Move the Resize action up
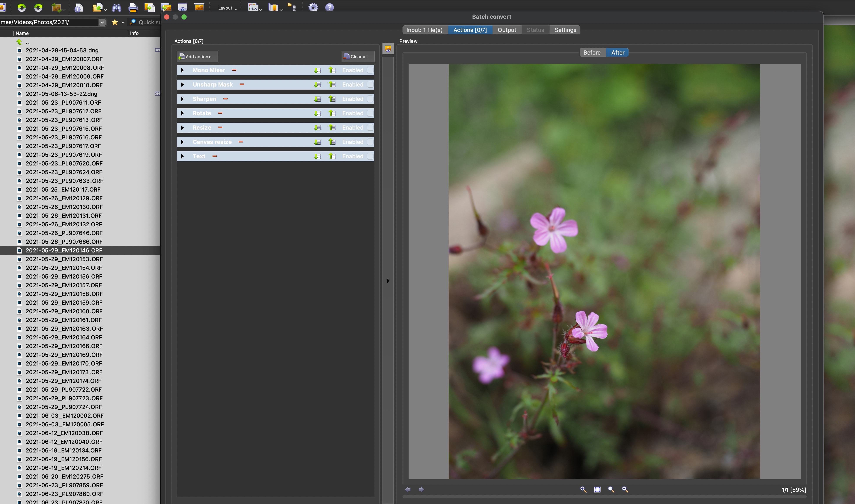855x504 pixels. (332, 128)
